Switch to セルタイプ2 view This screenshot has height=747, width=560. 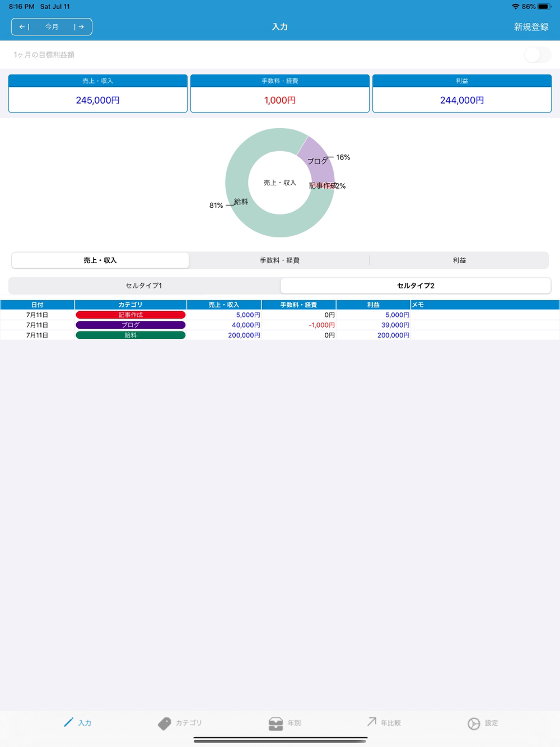[416, 286]
